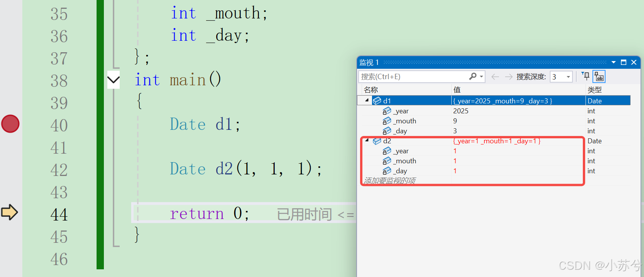Screen dimensions: 644x277
Task: Click the _year field icon under d2
Action: tap(387, 151)
